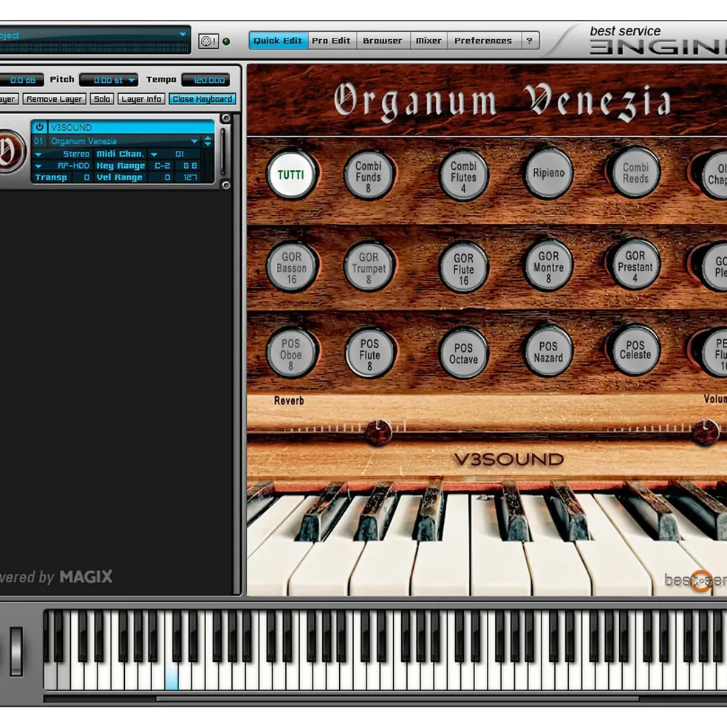
Task: Open the Midi Chan. dropdown arrow
Action: 154,154
